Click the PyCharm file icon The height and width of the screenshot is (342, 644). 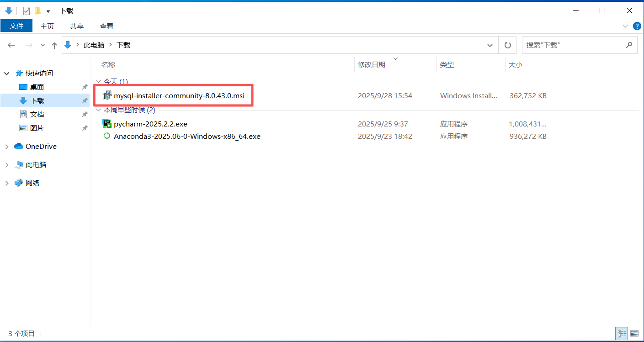point(107,123)
